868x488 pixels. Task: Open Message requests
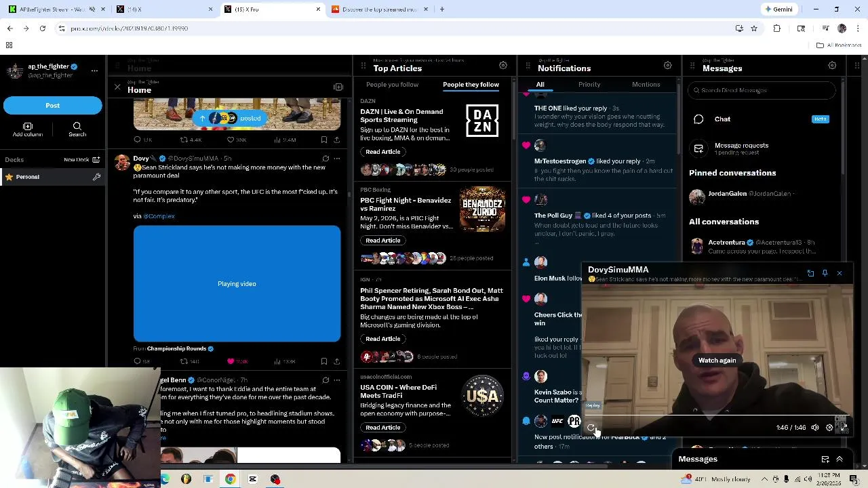[761, 148]
